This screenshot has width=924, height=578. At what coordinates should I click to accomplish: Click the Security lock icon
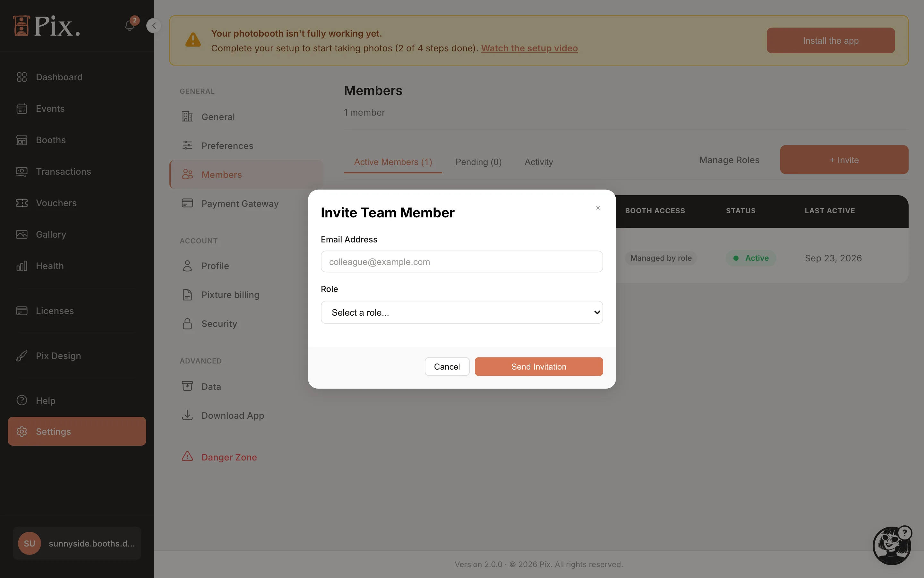click(x=187, y=323)
